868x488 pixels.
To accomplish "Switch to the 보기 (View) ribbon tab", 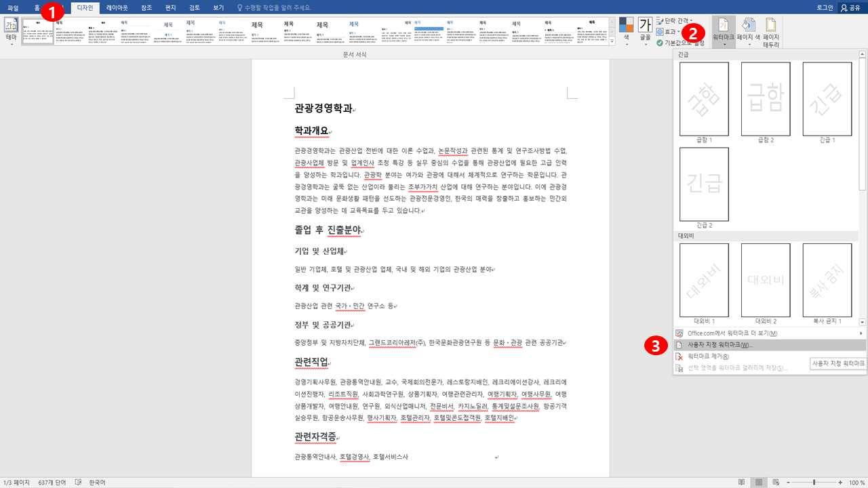I will [217, 7].
